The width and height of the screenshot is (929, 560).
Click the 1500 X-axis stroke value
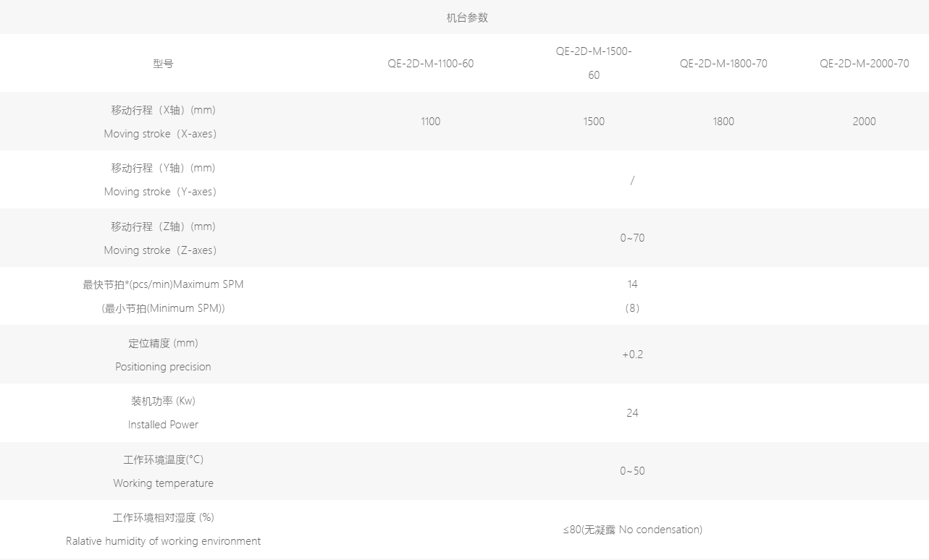coord(594,122)
